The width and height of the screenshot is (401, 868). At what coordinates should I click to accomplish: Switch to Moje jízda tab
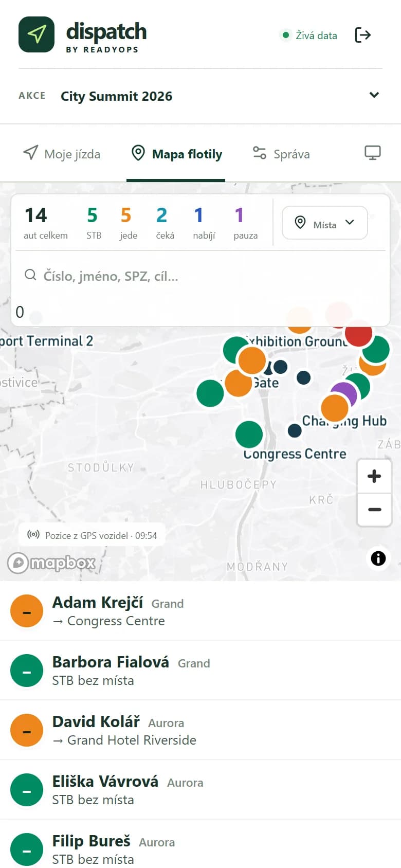point(62,154)
